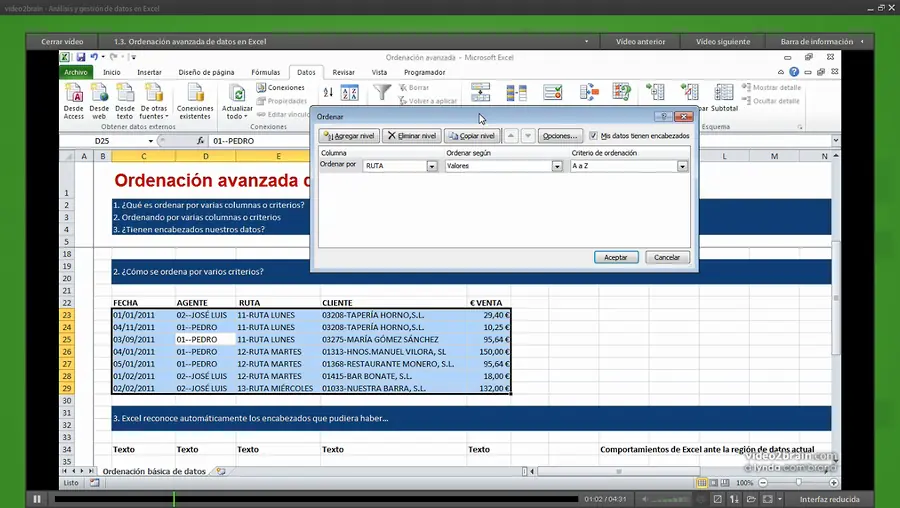Open the Criterio de ordenación dropdown
Viewport: 900px width, 508px height.
(x=682, y=166)
